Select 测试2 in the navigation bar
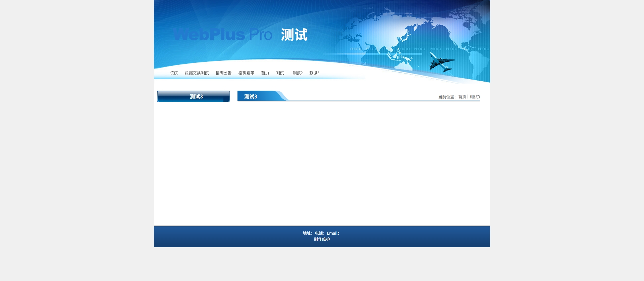 (298, 73)
